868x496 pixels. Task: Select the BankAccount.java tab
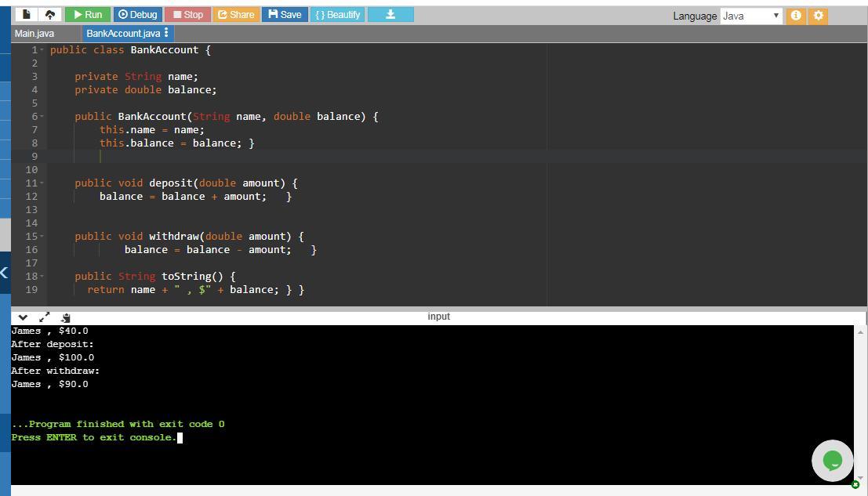[x=123, y=33]
